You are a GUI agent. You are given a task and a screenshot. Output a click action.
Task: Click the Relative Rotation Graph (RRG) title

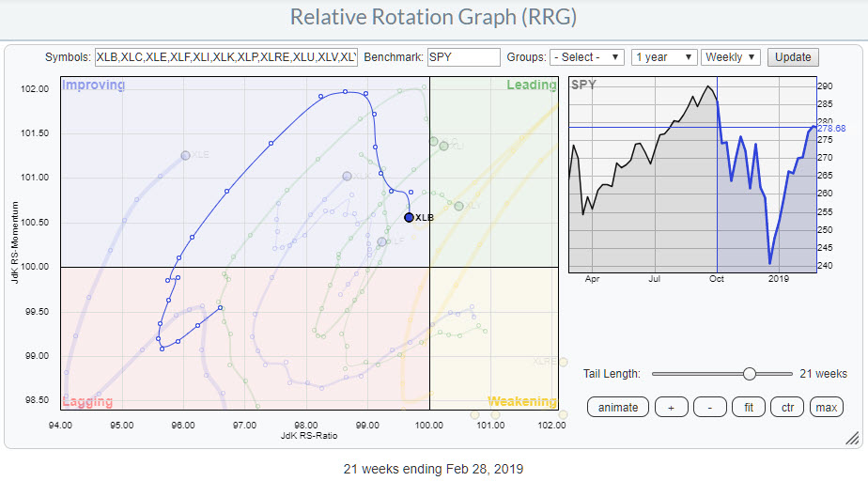(433, 17)
